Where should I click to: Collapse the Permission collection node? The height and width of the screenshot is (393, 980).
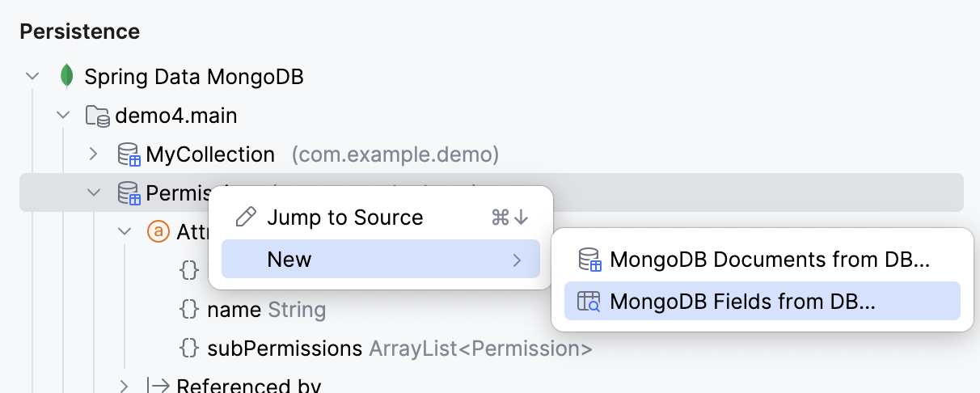[94, 193]
